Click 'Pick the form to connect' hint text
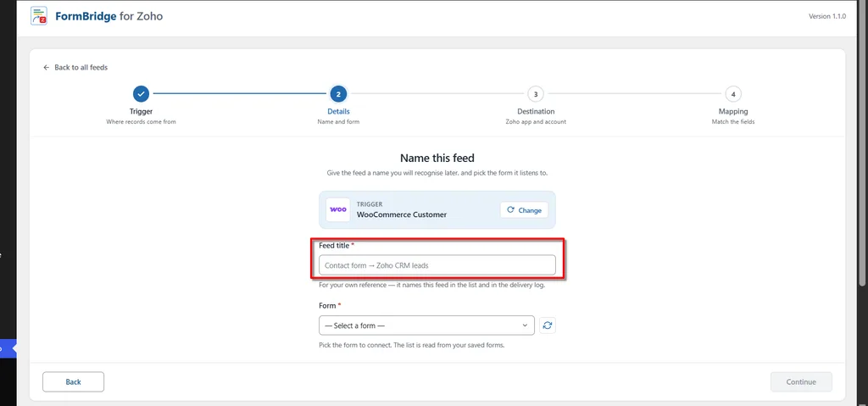 (x=411, y=345)
